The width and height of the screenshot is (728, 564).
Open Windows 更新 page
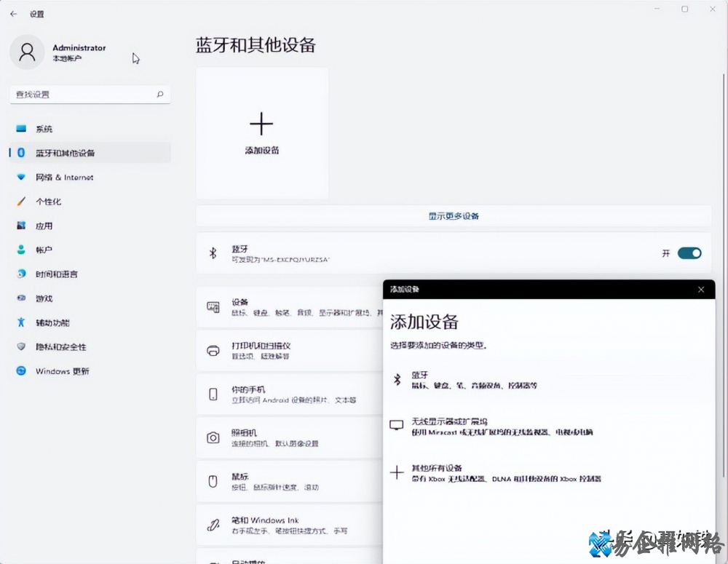(x=62, y=371)
